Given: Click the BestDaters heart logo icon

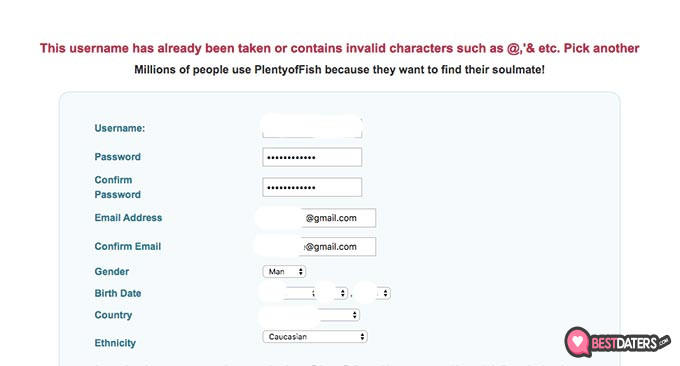Looking at the screenshot, I should (x=578, y=342).
